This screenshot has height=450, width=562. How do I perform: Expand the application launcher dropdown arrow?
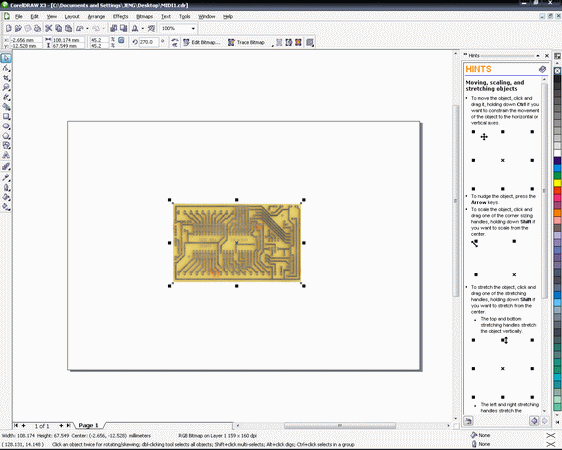143,28
